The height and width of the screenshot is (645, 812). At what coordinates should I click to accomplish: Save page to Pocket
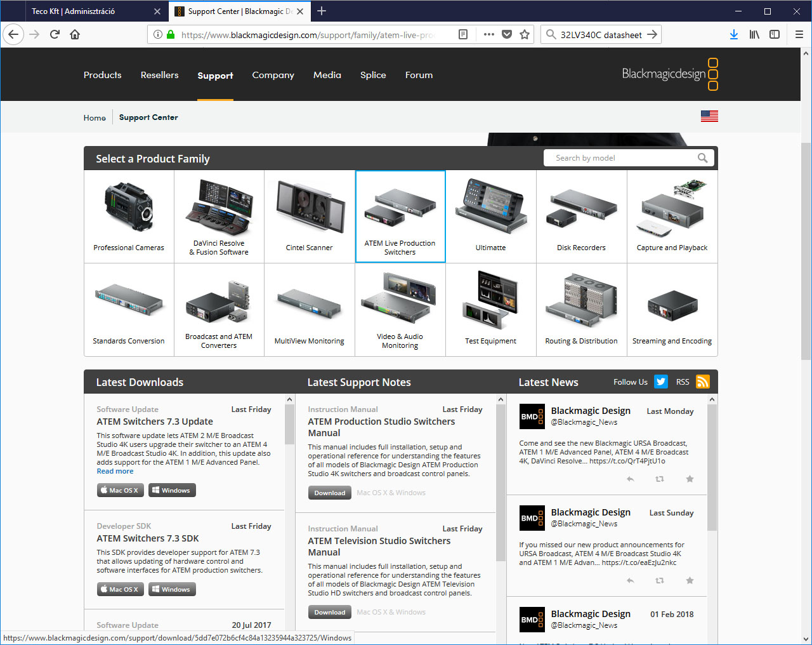[x=507, y=34]
